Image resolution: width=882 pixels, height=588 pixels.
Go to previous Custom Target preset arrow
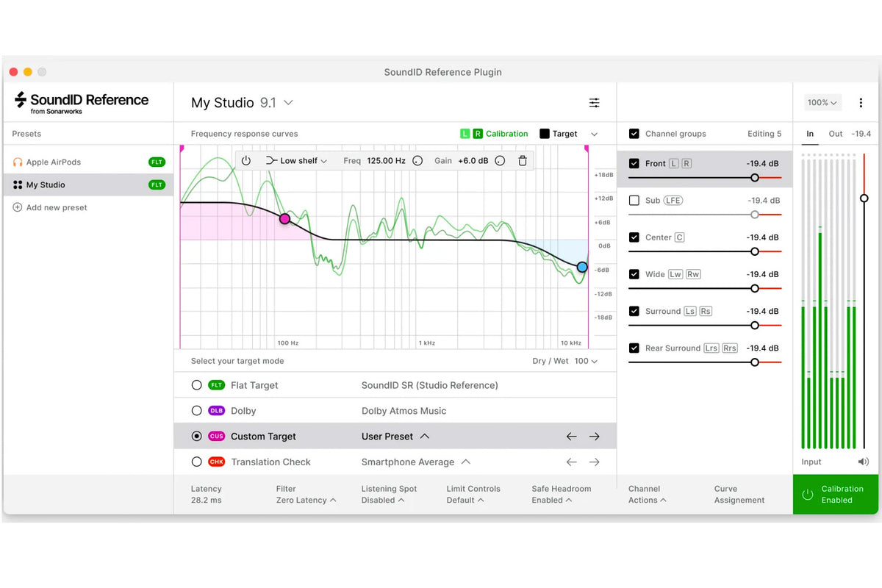(x=571, y=437)
